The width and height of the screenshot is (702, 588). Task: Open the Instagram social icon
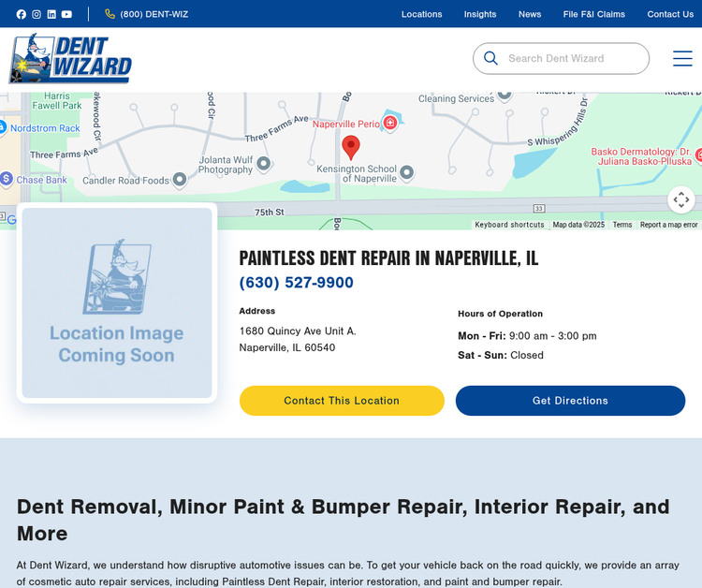coord(37,14)
